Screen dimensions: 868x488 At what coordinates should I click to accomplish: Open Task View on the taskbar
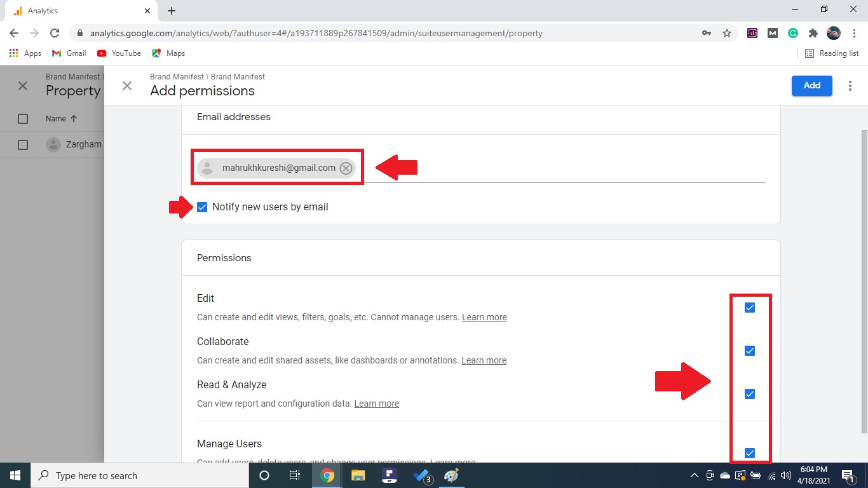(295, 475)
